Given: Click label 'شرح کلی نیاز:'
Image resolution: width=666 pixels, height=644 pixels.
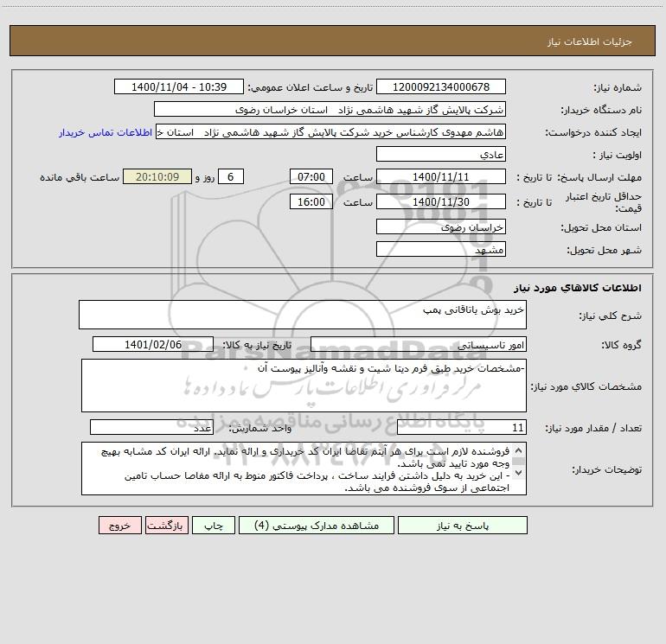Looking at the screenshot, I should pos(611,316).
